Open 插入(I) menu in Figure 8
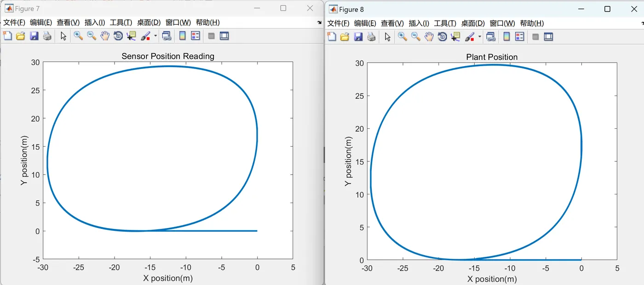Image resolution: width=644 pixels, height=285 pixels. 419,23
